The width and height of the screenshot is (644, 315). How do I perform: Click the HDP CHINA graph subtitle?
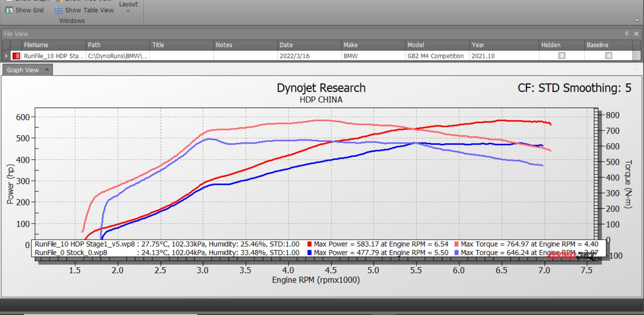321,100
